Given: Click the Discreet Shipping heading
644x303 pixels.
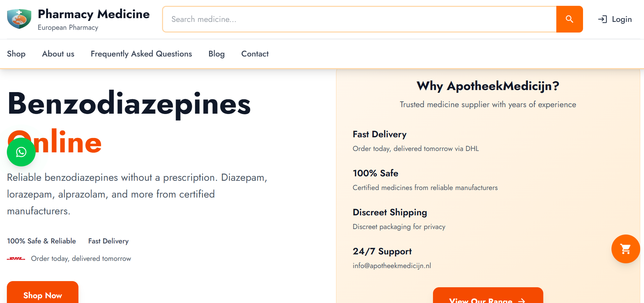Looking at the screenshot, I should (x=390, y=212).
